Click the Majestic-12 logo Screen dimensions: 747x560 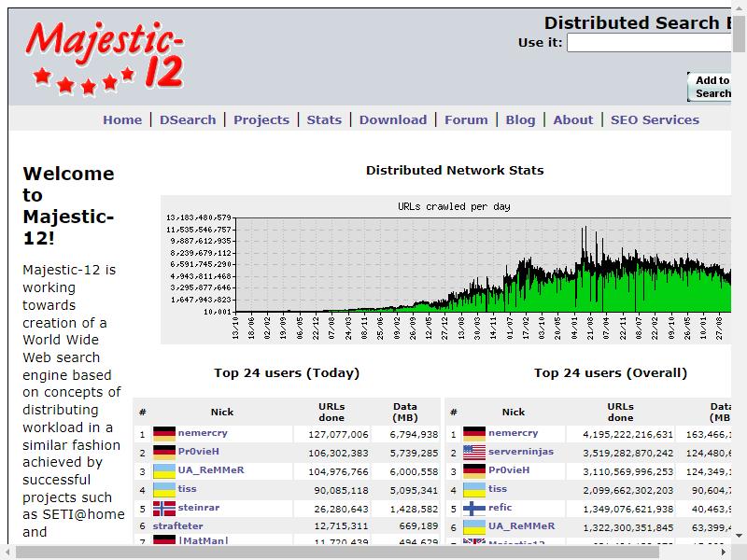click(105, 58)
